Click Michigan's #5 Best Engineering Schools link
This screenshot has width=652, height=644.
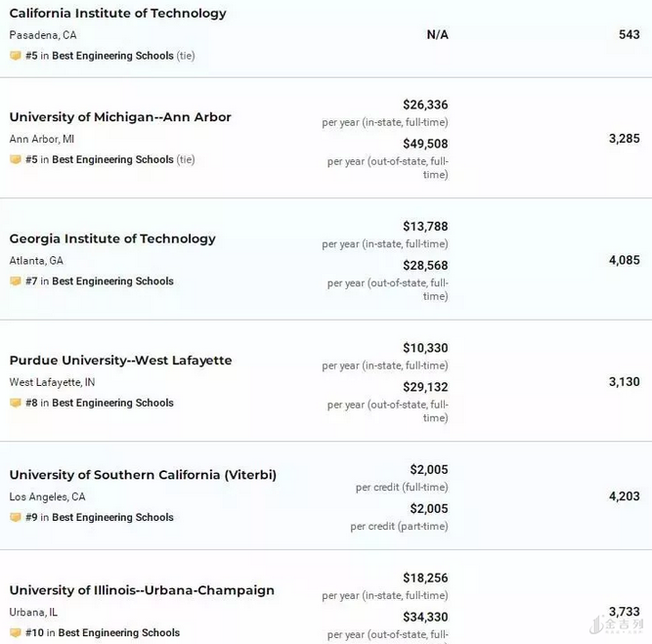click(112, 160)
